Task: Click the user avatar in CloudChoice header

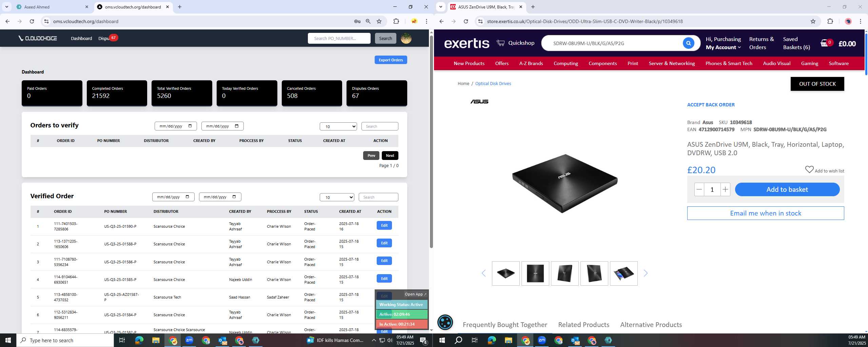Action: point(406,38)
